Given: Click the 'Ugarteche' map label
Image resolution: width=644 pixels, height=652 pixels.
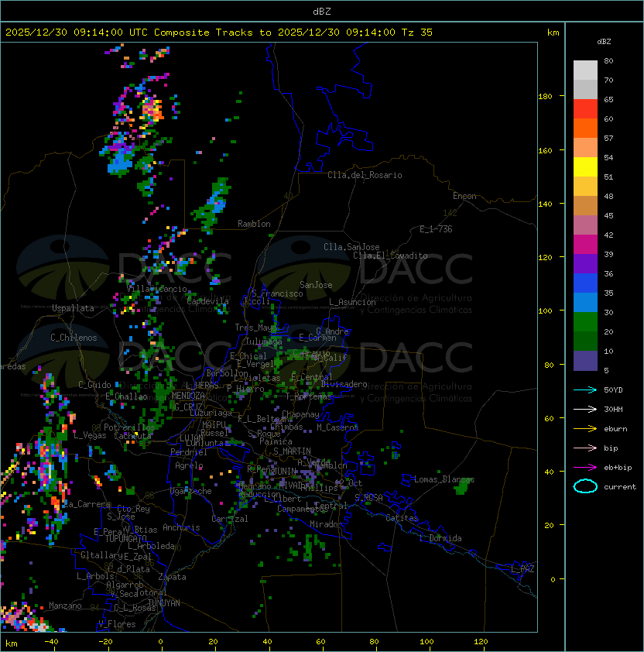Looking at the screenshot, I should point(191,491).
